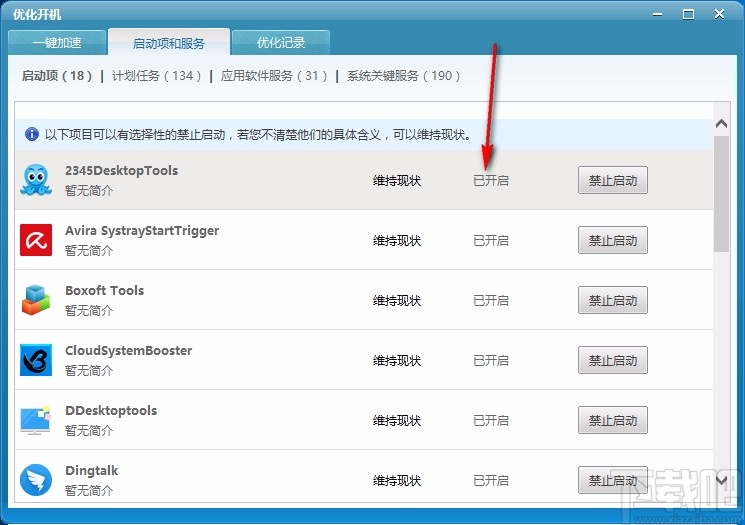Click 暂无简介 under 2345DesktopTools
The image size is (745, 525).
pyautogui.click(x=89, y=191)
